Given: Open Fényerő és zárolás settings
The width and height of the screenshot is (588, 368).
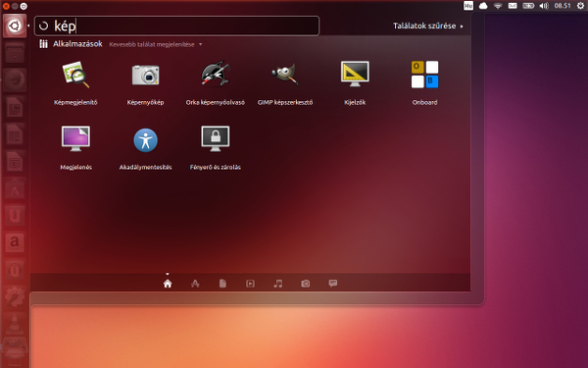Looking at the screenshot, I should click(x=216, y=147).
